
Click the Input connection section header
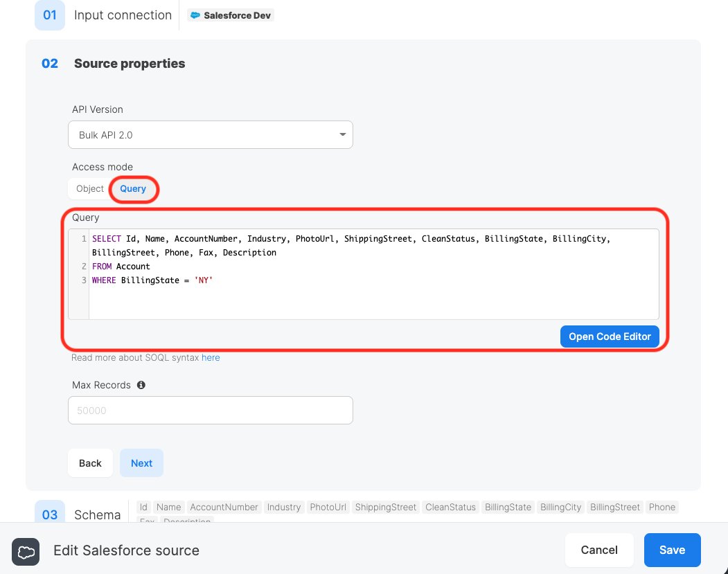(123, 15)
